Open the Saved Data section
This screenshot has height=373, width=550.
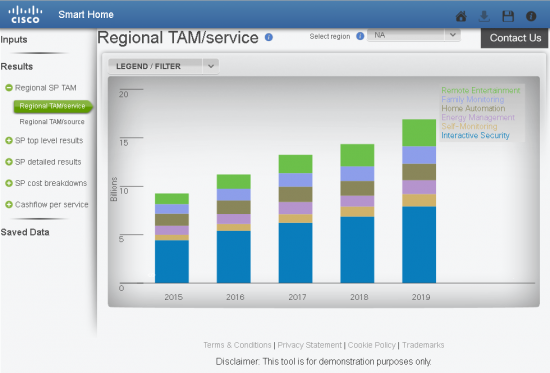25,232
